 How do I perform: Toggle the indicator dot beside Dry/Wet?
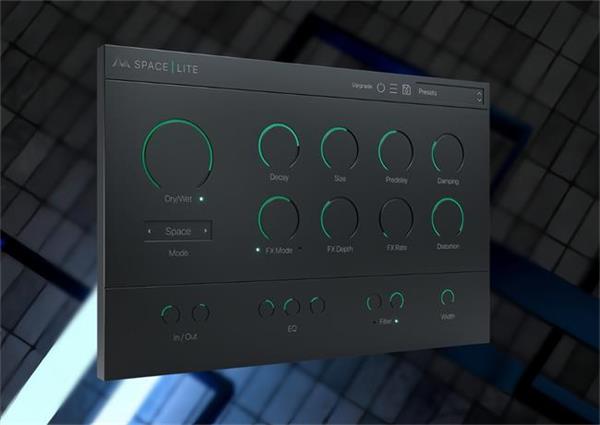[201, 199]
